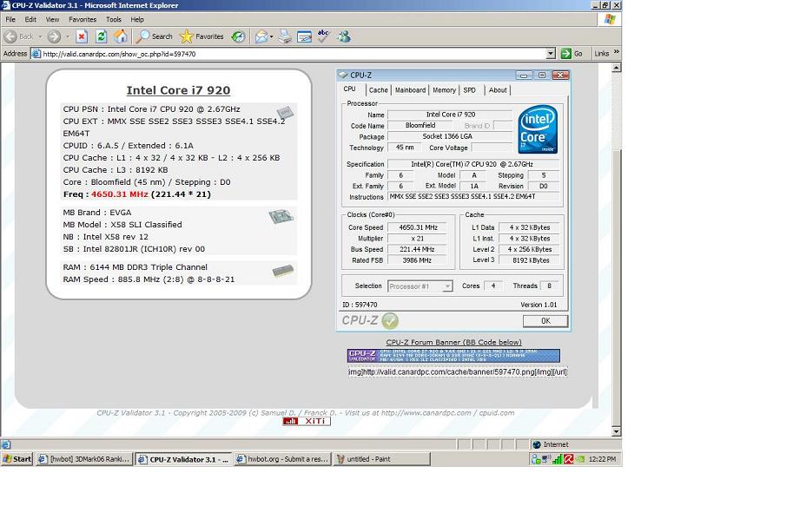Open the Favorites star toolbar button

click(202, 36)
